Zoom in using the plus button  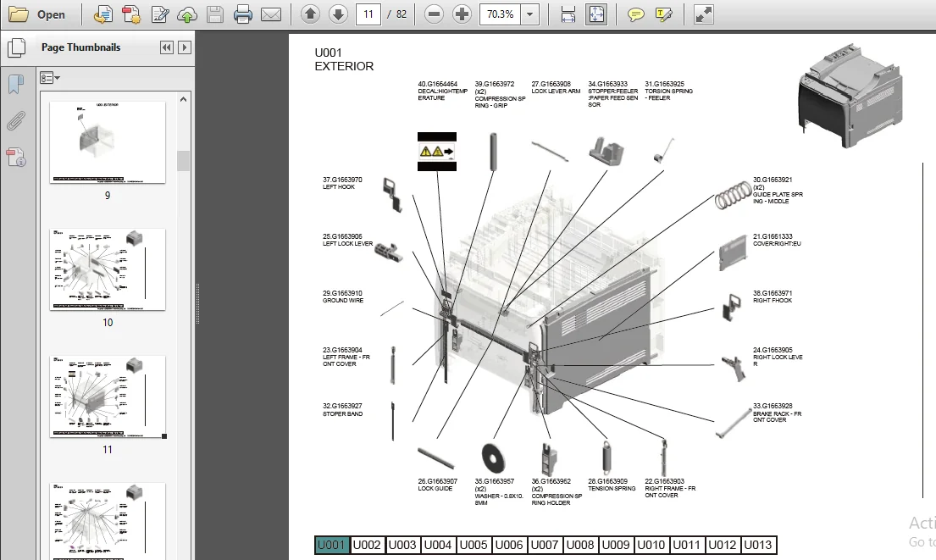coord(462,14)
